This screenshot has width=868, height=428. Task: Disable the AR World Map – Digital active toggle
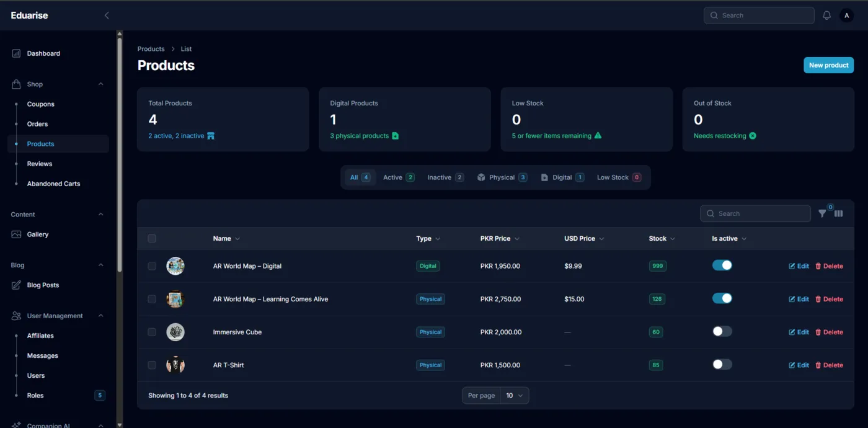[x=722, y=265]
